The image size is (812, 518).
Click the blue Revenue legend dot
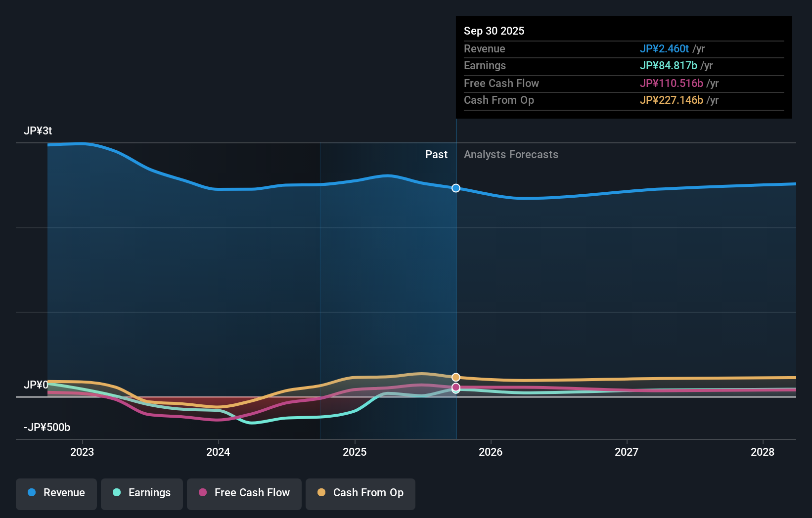coord(32,493)
